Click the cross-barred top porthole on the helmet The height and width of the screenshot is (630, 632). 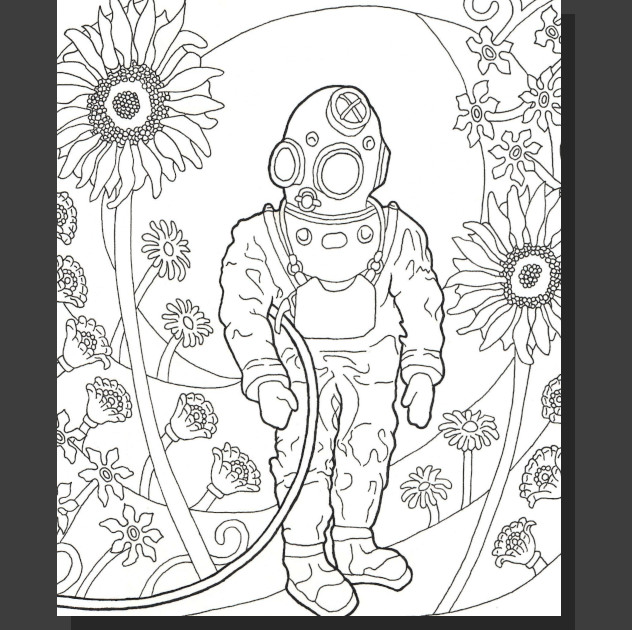[351, 104]
